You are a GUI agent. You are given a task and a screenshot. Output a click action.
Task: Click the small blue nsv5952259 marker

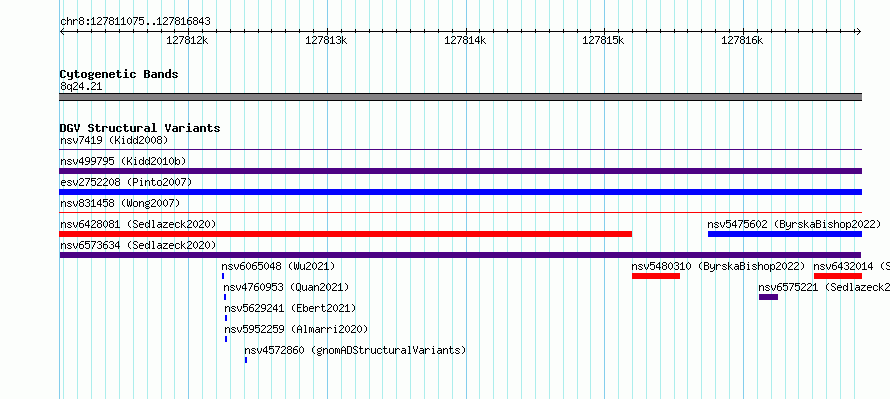coord(226,339)
